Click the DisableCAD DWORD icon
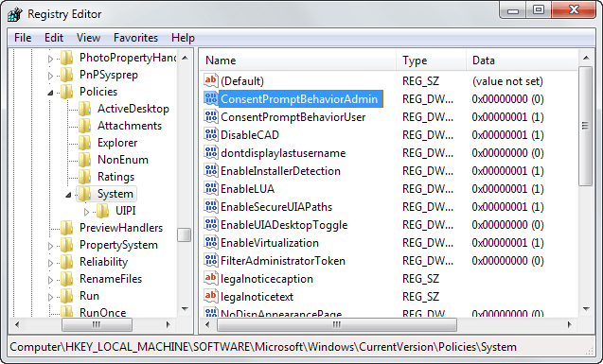Screen dimensions: 603x364 [x=211, y=135]
